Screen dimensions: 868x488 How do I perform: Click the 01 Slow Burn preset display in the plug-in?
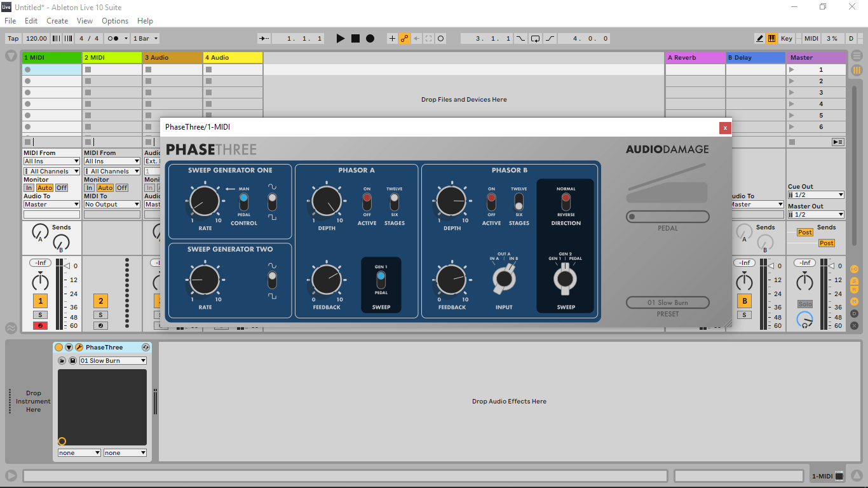coord(667,302)
